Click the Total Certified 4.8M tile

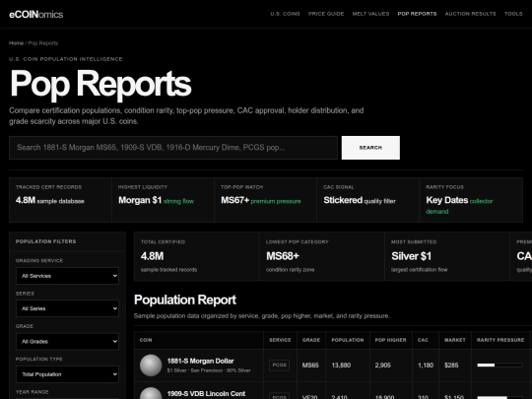(196, 256)
